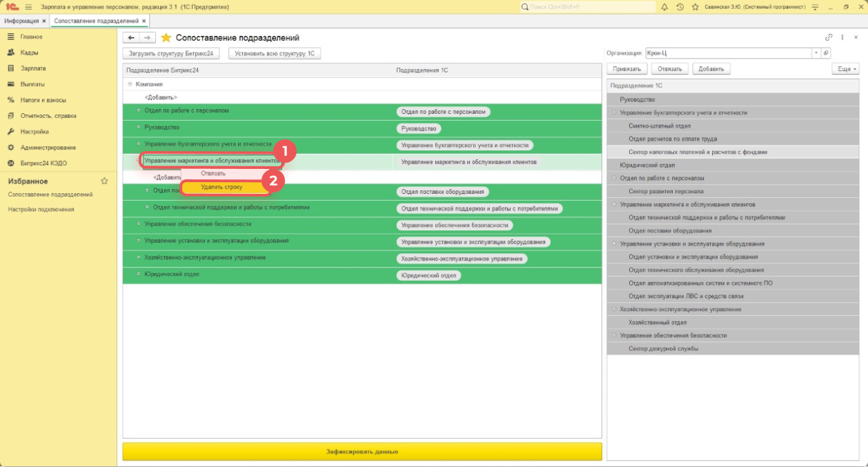Open Сопоставление подразделений favorite link
Viewport: 868px width, 467px height.
tap(50, 195)
